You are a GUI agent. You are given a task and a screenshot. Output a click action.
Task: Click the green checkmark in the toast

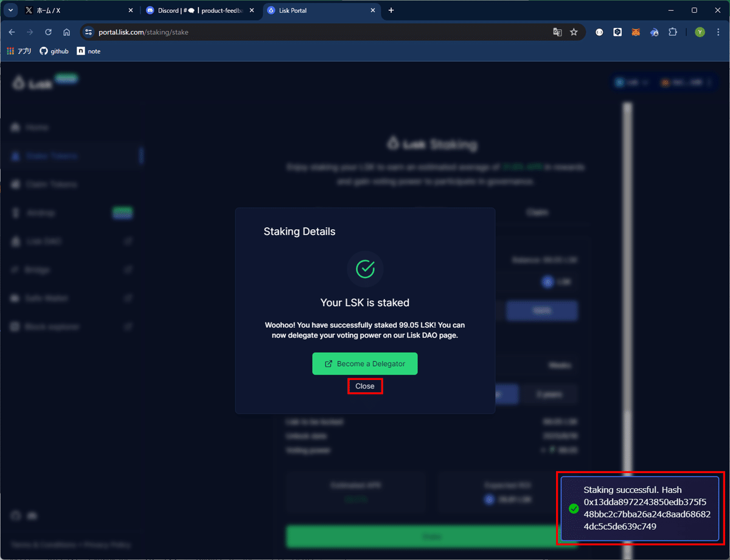(x=573, y=509)
